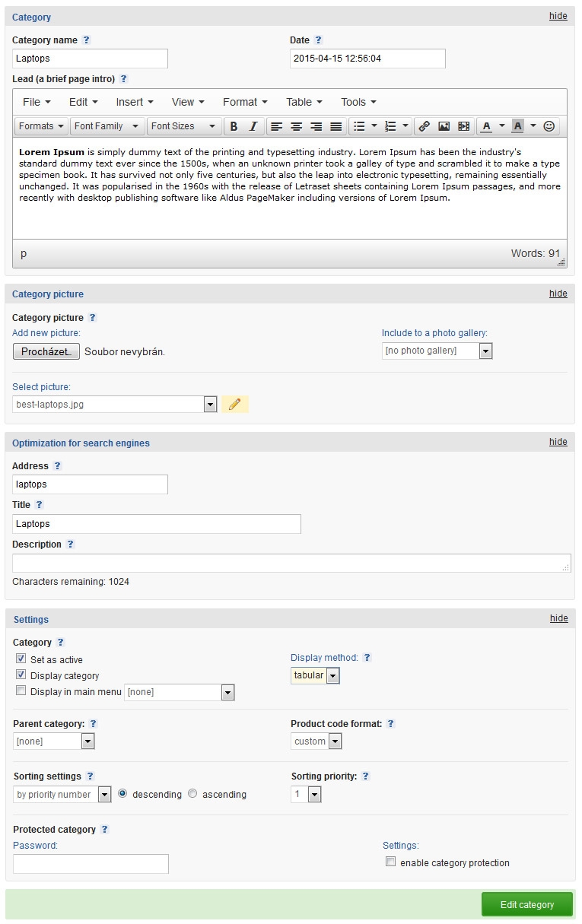
Task: Insert a link using the toolbar
Action: click(425, 126)
